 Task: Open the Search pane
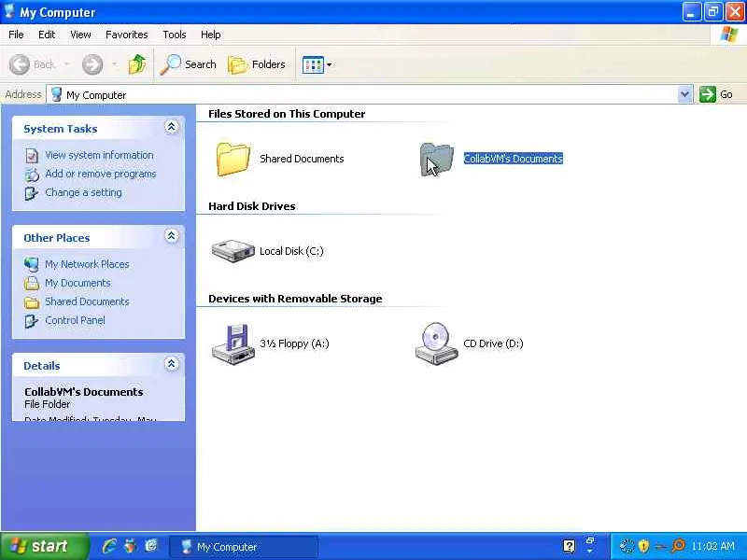click(x=188, y=64)
